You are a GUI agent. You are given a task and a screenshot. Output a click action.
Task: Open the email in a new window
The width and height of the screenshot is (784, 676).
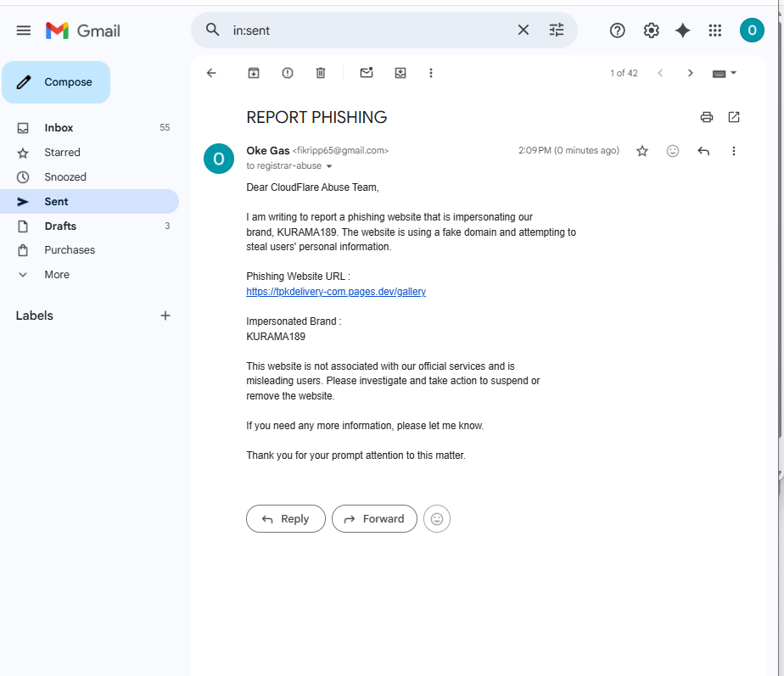[x=734, y=117]
